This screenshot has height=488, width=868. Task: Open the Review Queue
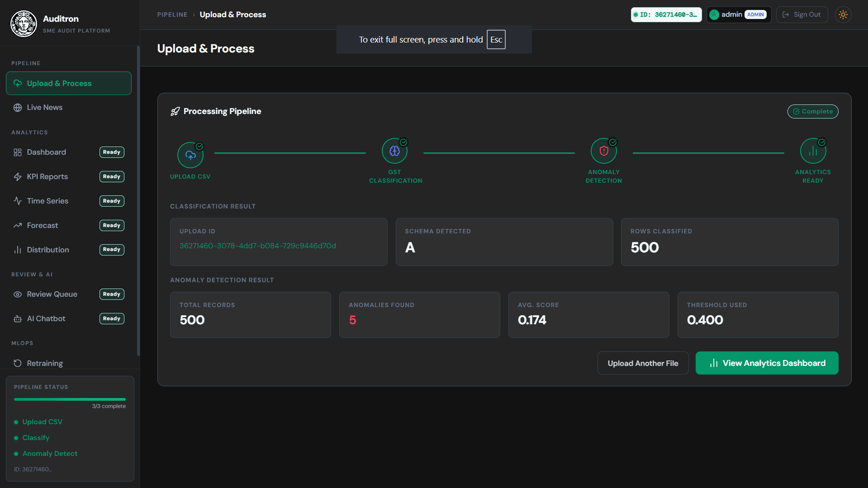click(x=69, y=294)
